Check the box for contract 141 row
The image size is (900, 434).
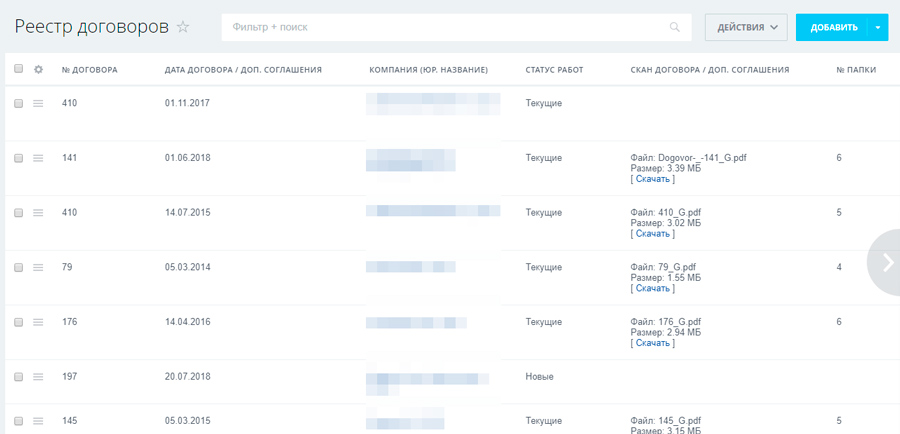(x=18, y=158)
